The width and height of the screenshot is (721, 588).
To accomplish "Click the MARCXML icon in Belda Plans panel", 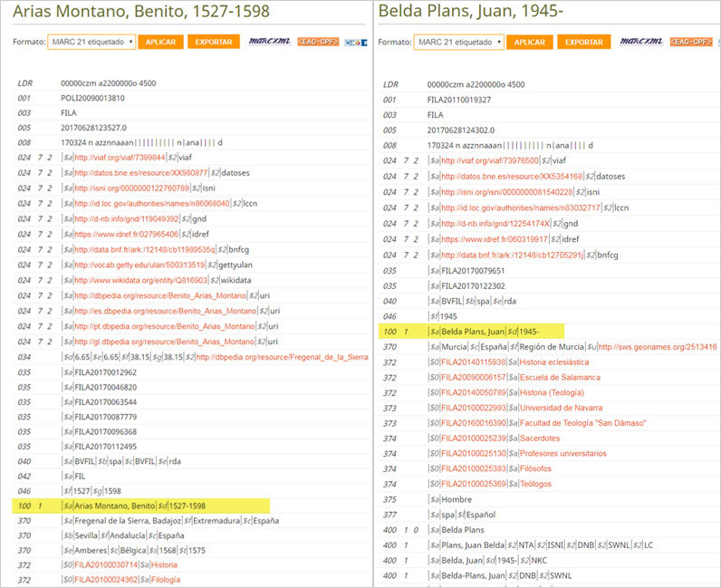I will pyautogui.click(x=641, y=42).
